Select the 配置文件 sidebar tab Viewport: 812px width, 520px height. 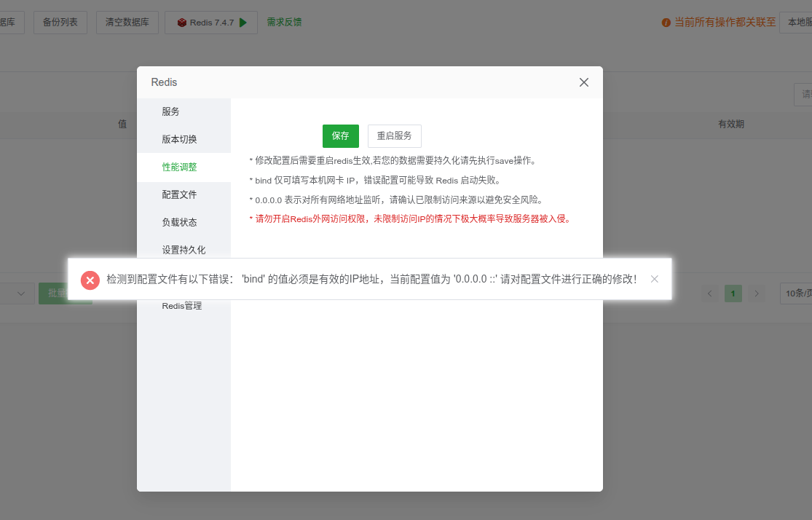[x=179, y=194]
